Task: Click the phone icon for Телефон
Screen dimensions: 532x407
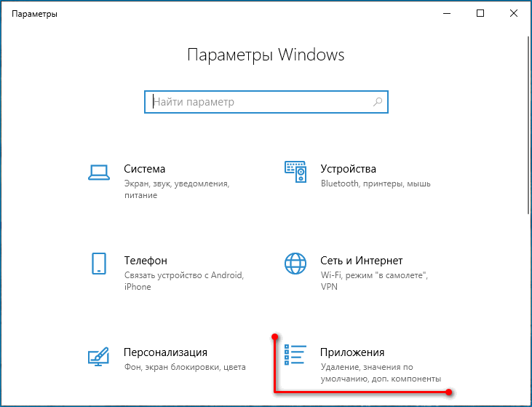Action: click(99, 264)
